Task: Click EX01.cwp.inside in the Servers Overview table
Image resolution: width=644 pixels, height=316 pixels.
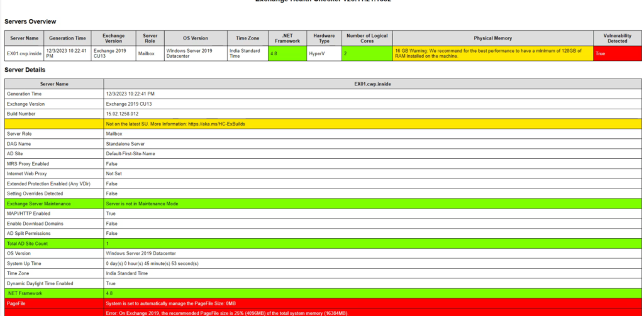Action: point(24,53)
